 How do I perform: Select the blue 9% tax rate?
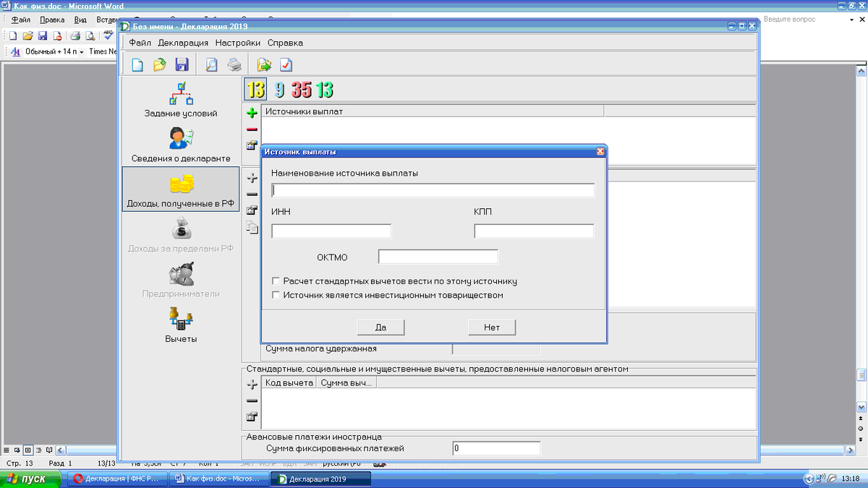279,90
